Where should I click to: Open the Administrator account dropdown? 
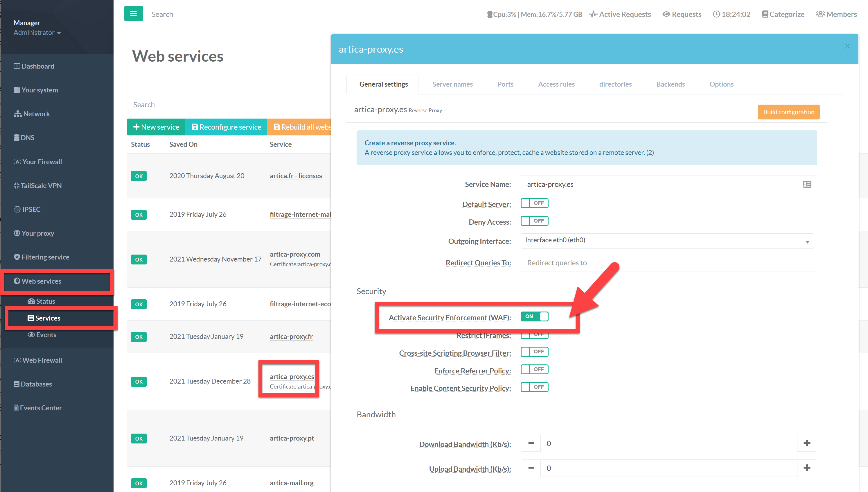[37, 33]
